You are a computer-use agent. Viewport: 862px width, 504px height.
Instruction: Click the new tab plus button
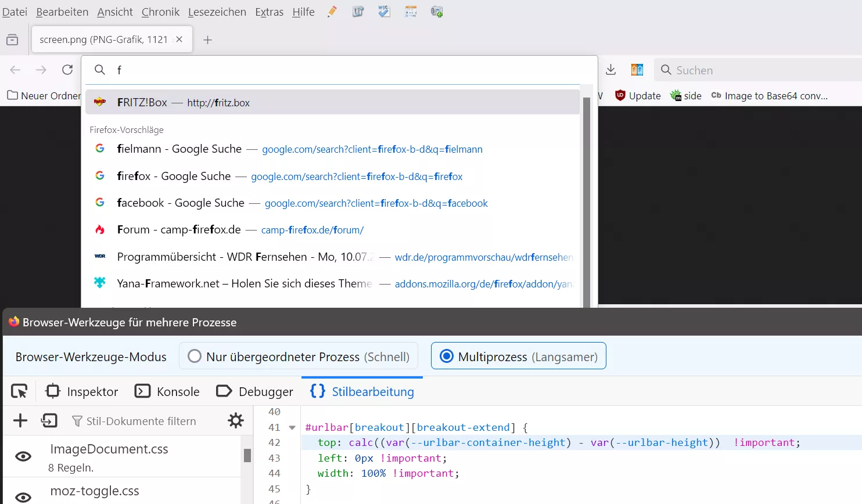click(207, 39)
